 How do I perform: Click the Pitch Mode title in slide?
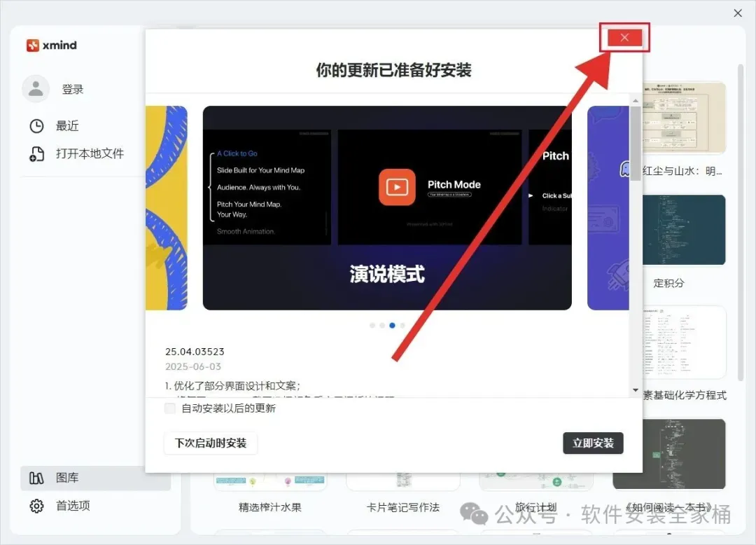tap(454, 185)
